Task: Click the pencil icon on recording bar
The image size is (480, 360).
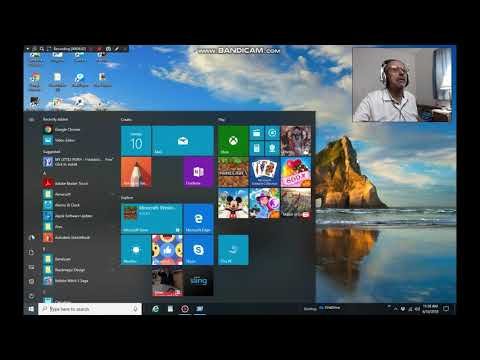Action: (x=117, y=49)
